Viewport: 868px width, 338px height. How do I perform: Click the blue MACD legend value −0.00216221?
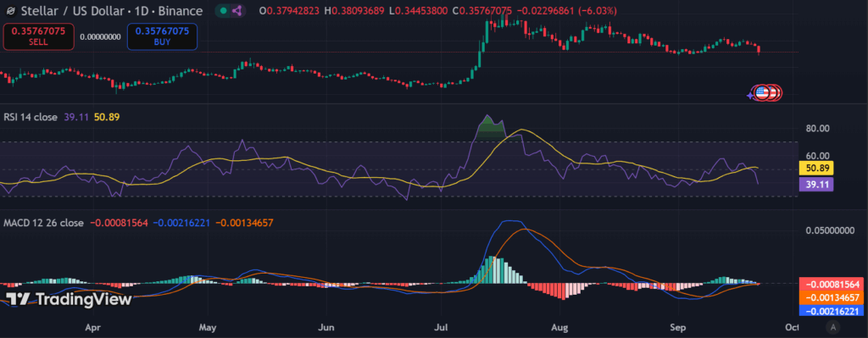pos(181,223)
